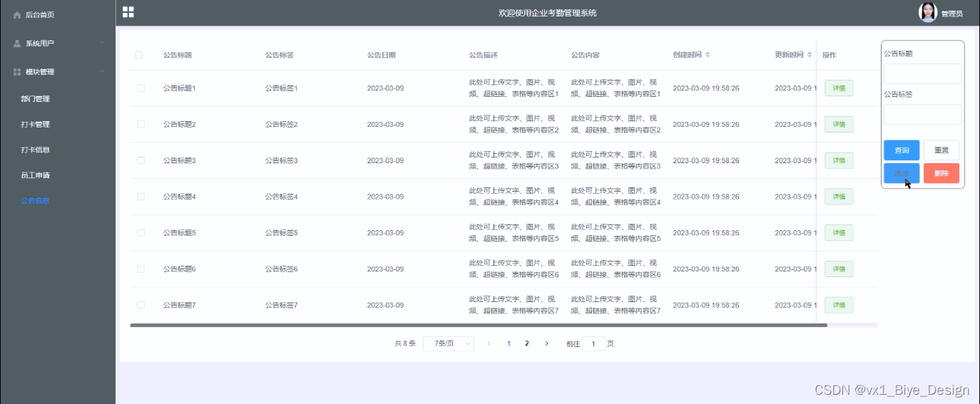Click the 公告日期 column header
The height and width of the screenshot is (404, 980).
[381, 55]
